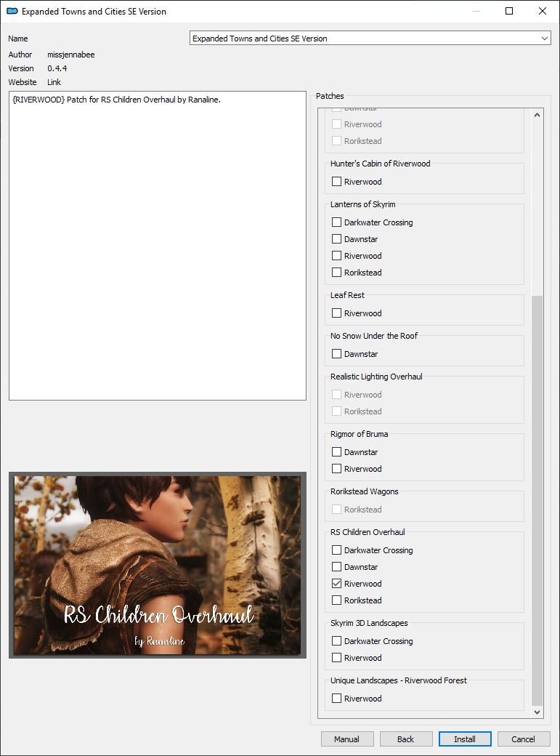Click the Leaf Rest group label

(x=347, y=295)
